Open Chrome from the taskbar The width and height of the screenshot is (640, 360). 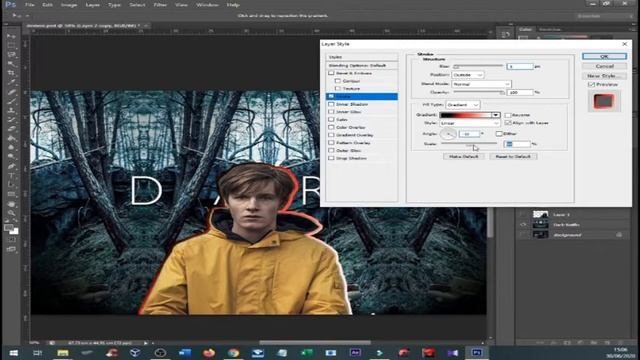point(233,353)
